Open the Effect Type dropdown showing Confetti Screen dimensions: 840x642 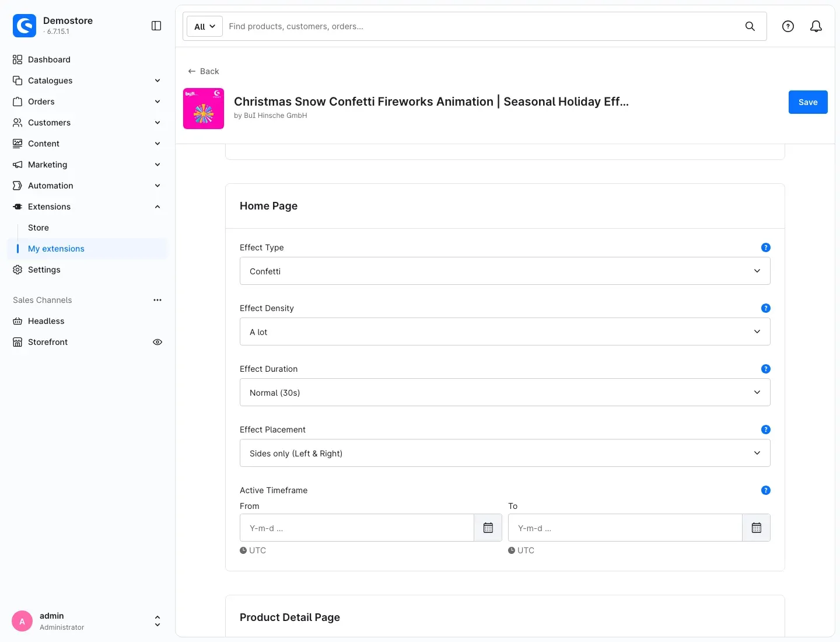click(505, 271)
